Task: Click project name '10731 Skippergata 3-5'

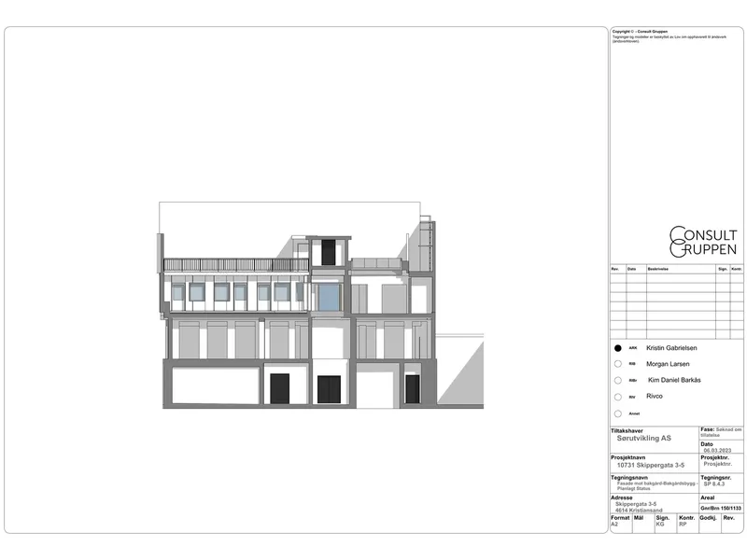Action: [x=650, y=465]
